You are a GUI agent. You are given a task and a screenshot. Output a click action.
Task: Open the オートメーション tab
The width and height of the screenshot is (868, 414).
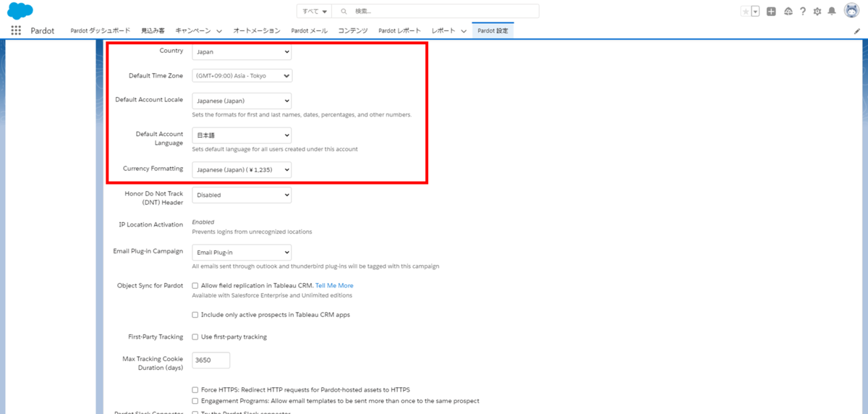point(257,31)
